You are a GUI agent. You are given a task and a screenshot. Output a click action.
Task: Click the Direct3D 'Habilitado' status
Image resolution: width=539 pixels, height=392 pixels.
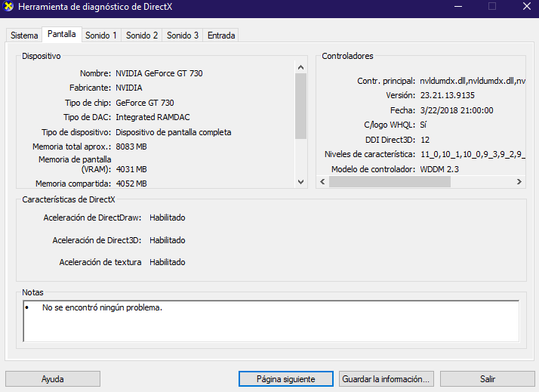pos(168,240)
